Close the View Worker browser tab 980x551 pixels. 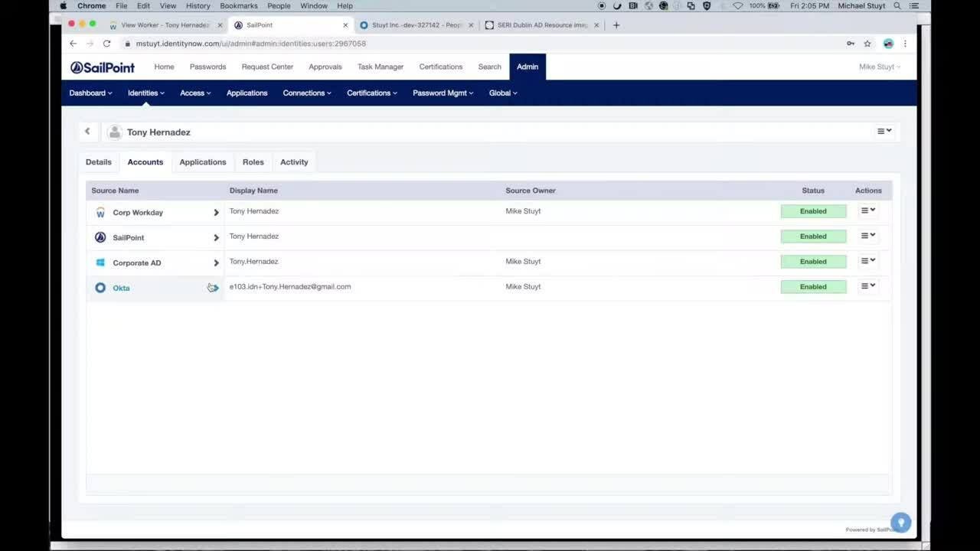[x=220, y=25]
